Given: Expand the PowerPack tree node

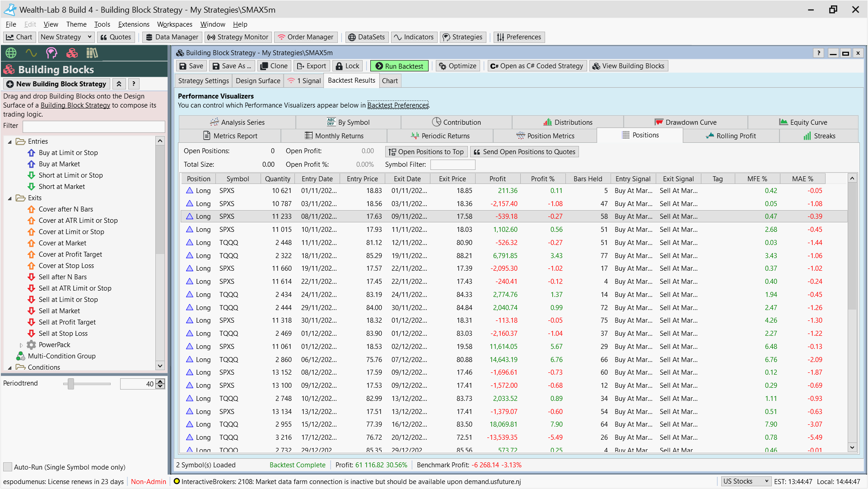Looking at the screenshot, I should [x=21, y=345].
